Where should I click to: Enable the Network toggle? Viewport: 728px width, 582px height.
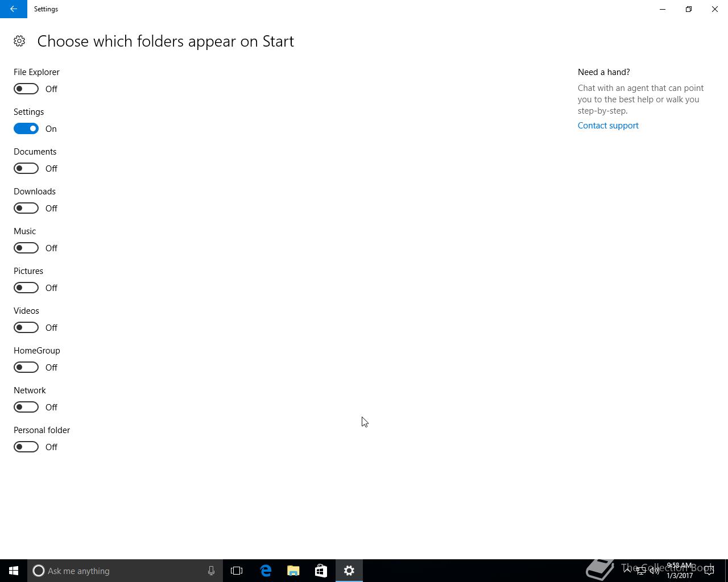26,407
